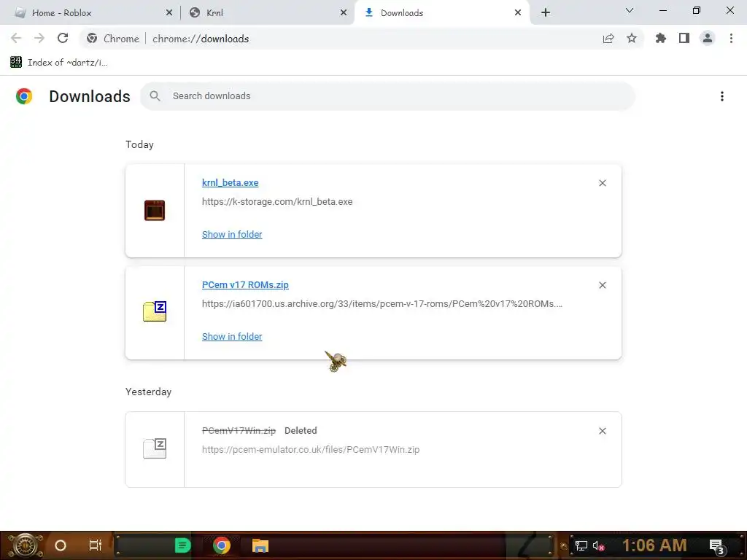This screenshot has width=747, height=560.
Task: Open the Windows Start button
Action: tap(25, 545)
